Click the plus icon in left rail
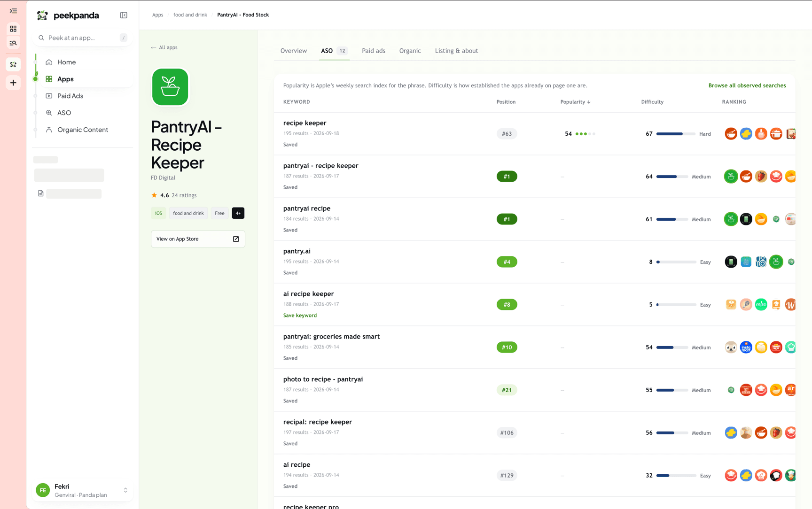Viewport: 812px width, 509px height. pos(13,83)
